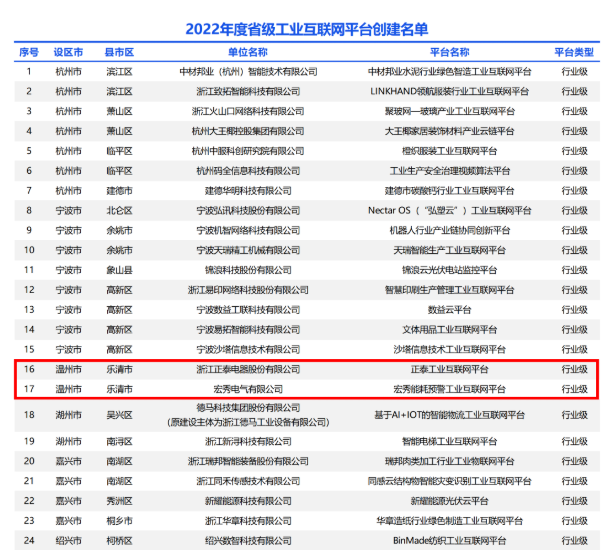Click 智慧印刷生产管理工业互联网平台 cell
This screenshot has width=615, height=550.
[449, 290]
